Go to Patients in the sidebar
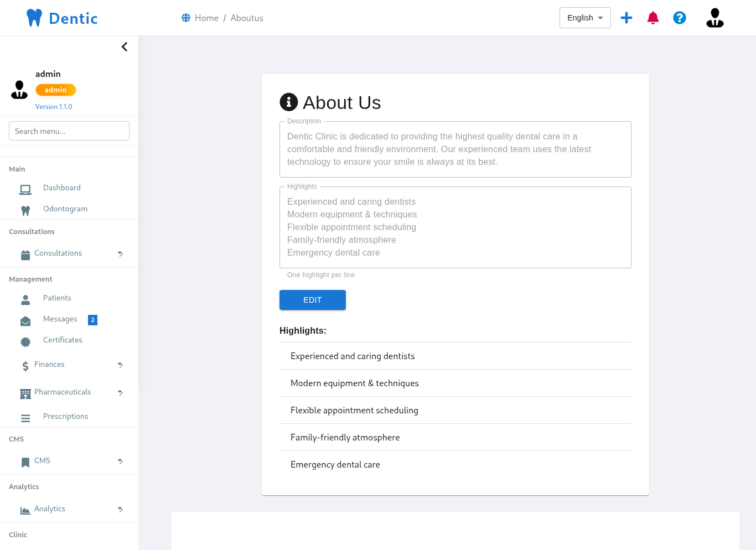Image resolution: width=756 pixels, height=550 pixels. tap(57, 298)
